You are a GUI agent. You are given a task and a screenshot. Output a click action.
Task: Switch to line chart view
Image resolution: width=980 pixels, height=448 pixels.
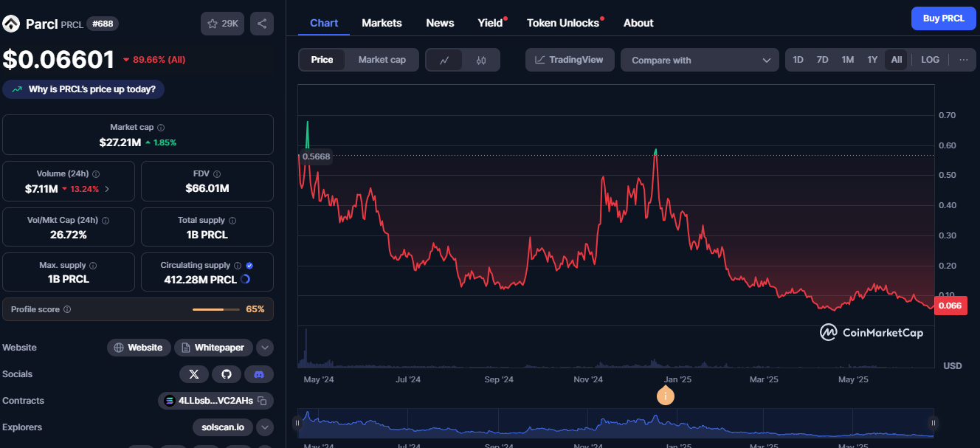tap(444, 61)
